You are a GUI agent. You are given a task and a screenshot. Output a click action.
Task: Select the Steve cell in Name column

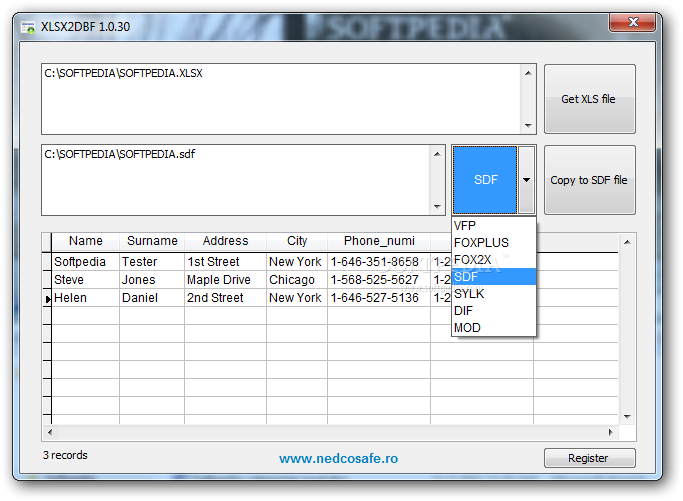click(85, 280)
